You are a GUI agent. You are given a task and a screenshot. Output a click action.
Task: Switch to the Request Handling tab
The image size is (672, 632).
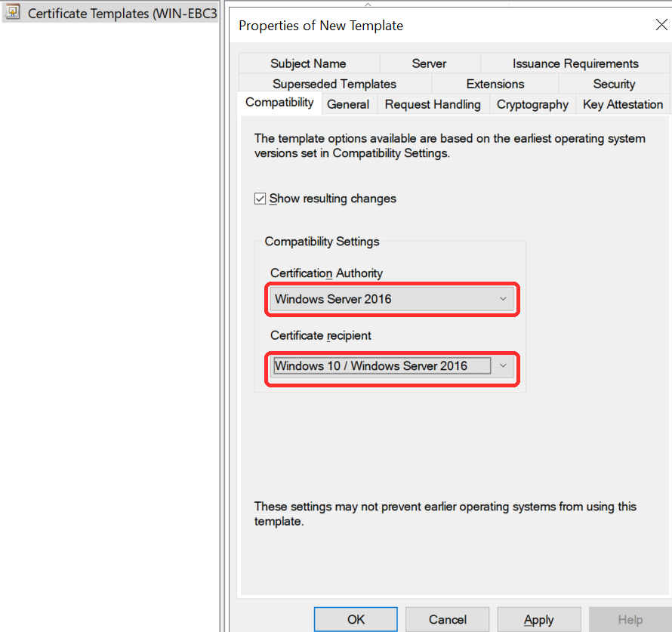click(x=433, y=104)
